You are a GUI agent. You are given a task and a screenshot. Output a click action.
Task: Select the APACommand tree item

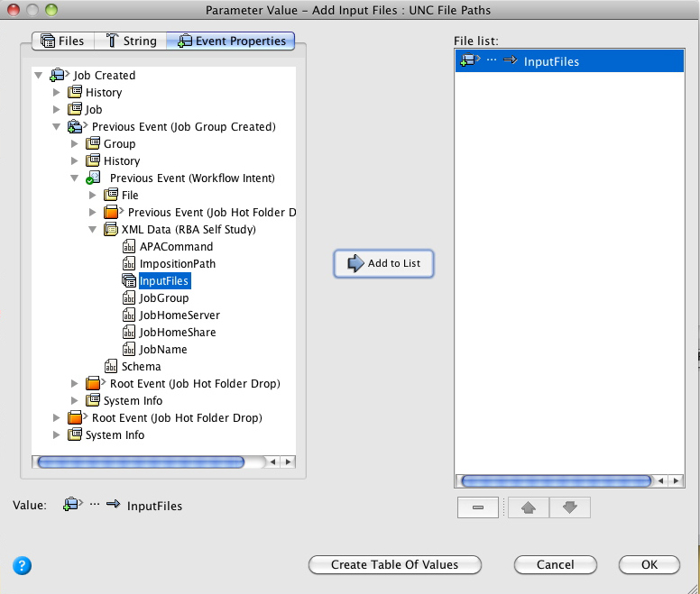tap(176, 246)
